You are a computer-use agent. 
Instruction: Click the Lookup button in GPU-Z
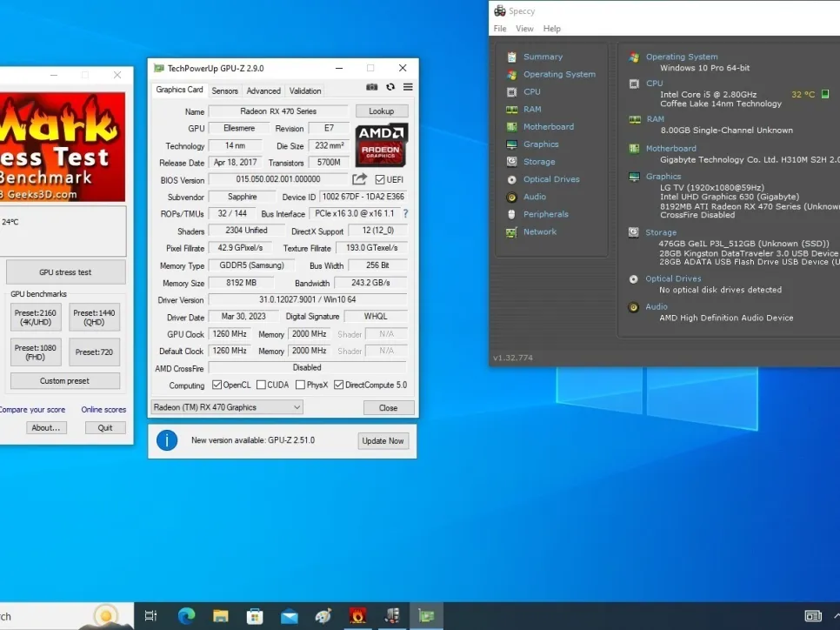pyautogui.click(x=382, y=111)
